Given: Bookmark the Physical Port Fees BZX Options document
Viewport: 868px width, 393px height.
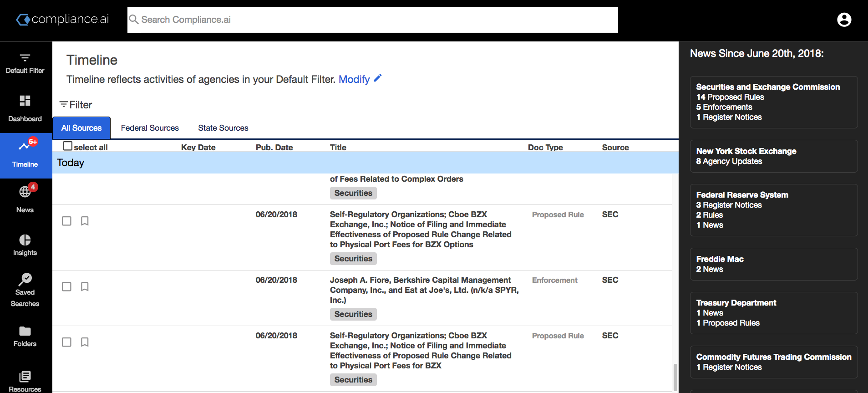Looking at the screenshot, I should [85, 221].
